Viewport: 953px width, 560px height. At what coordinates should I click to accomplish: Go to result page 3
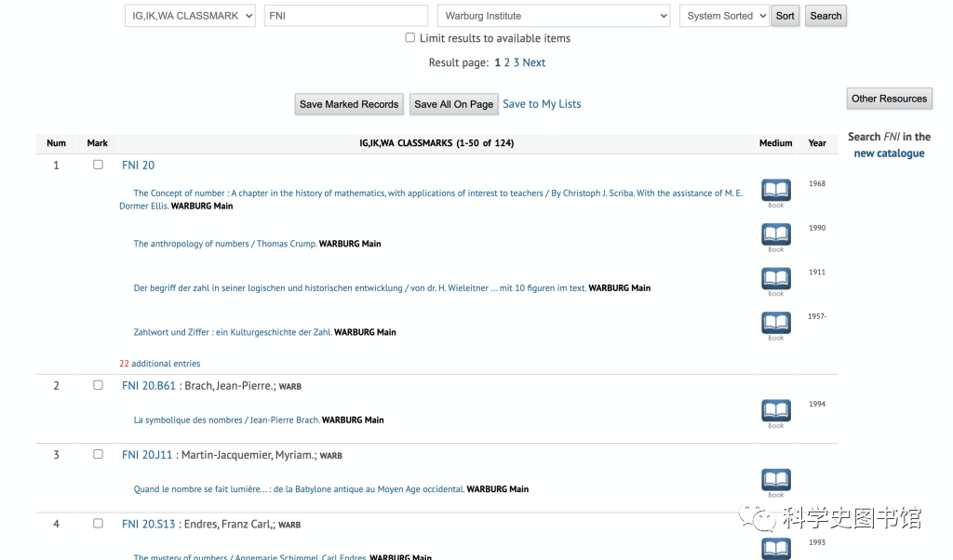pos(517,62)
